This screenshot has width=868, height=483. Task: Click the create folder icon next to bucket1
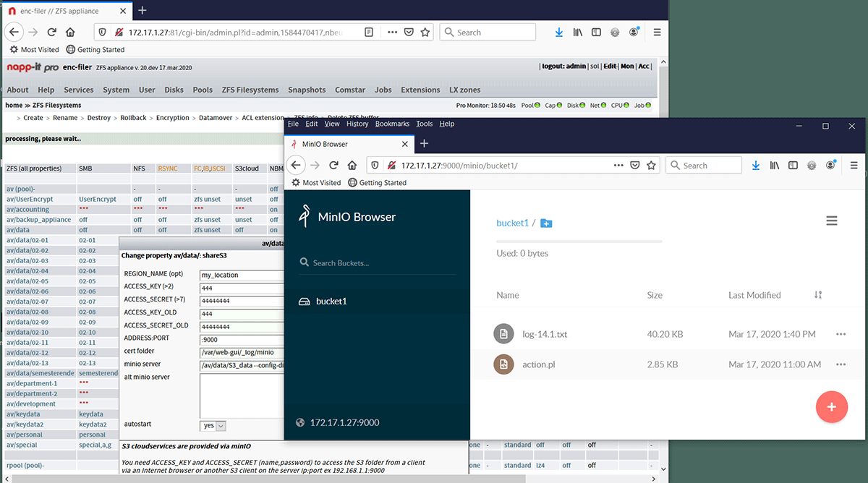coord(546,223)
